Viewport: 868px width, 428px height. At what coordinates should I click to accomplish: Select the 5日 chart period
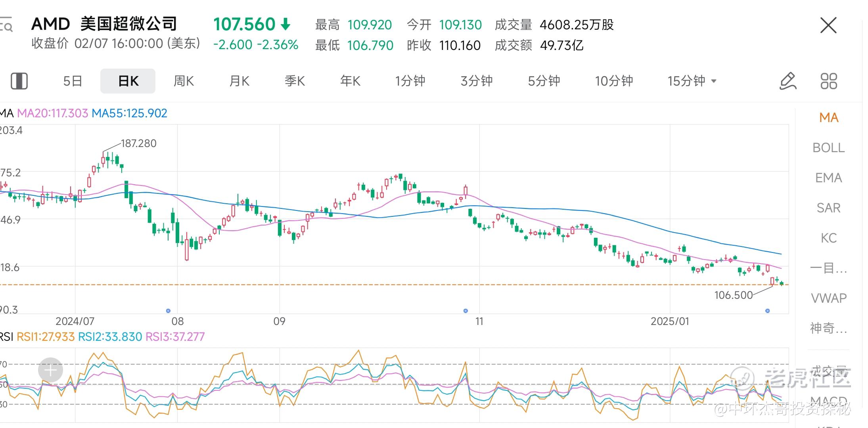click(x=73, y=81)
